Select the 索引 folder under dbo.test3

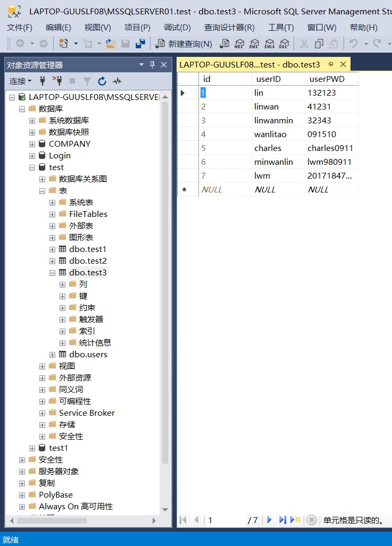tap(87, 331)
